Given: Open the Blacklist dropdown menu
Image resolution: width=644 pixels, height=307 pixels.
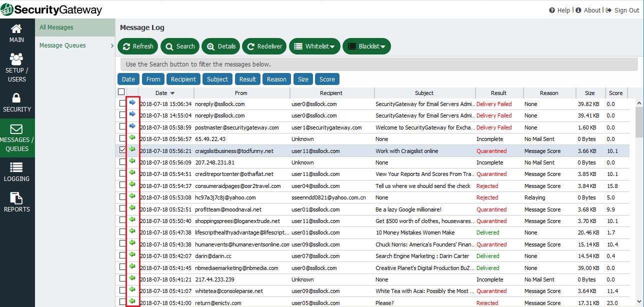Looking at the screenshot, I should [366, 46].
